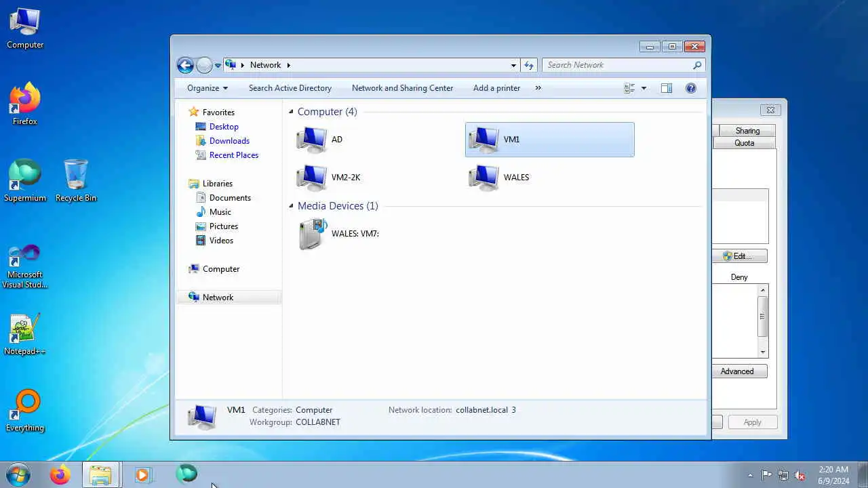Click the permissions list scrollbar in dialog
The height and width of the screenshot is (488, 868).
[x=763, y=317]
